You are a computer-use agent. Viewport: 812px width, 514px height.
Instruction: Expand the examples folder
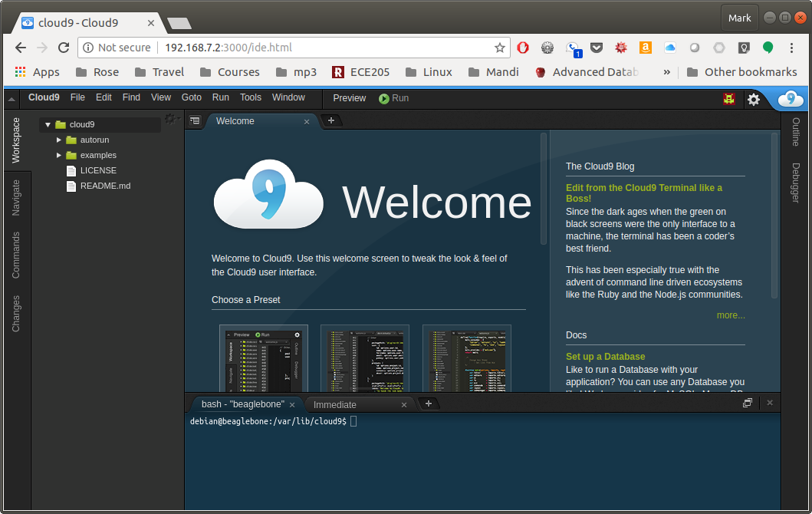[x=58, y=155]
